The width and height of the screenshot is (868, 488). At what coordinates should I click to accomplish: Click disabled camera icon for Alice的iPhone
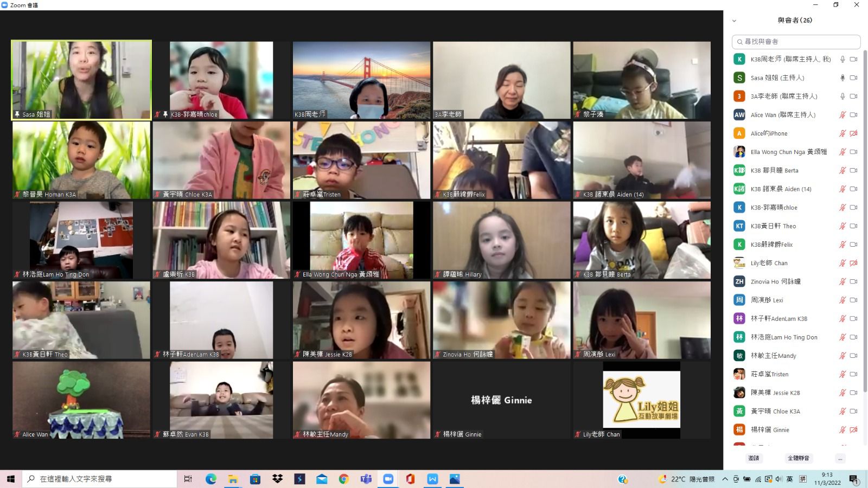click(853, 133)
